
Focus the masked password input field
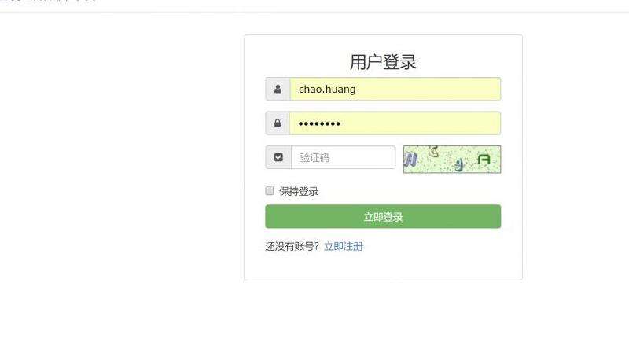click(x=395, y=123)
